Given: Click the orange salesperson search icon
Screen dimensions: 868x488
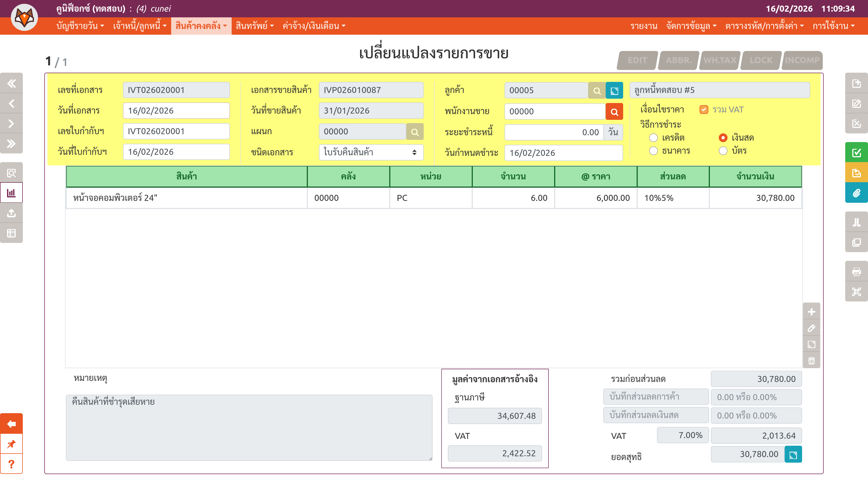Looking at the screenshot, I should coord(614,111).
